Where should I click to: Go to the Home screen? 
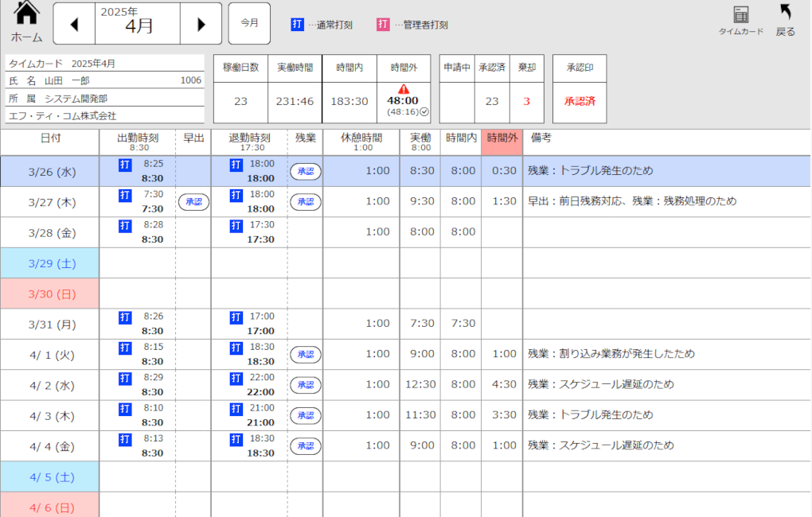[x=26, y=22]
